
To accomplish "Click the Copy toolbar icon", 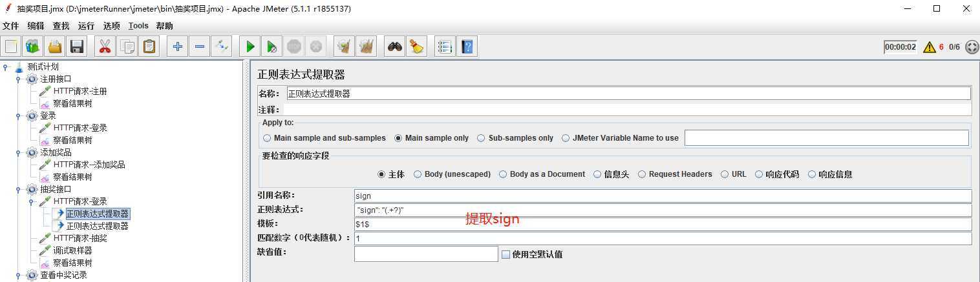I will pos(127,46).
